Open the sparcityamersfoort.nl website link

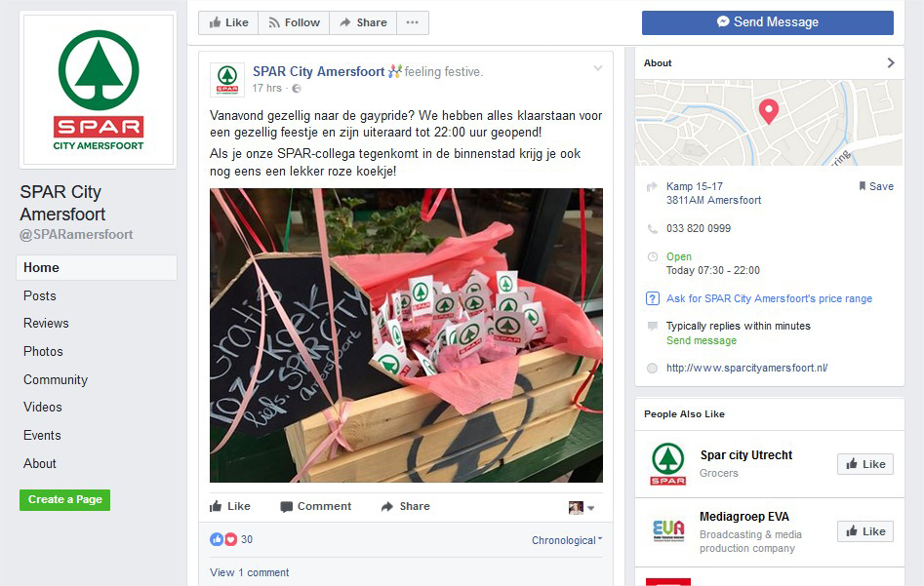click(746, 369)
